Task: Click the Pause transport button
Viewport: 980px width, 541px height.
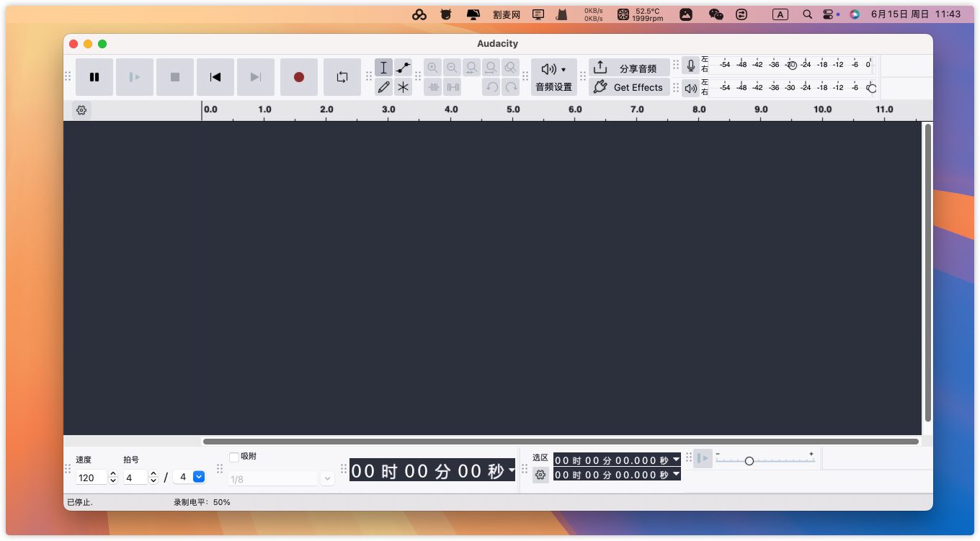Action: click(94, 77)
